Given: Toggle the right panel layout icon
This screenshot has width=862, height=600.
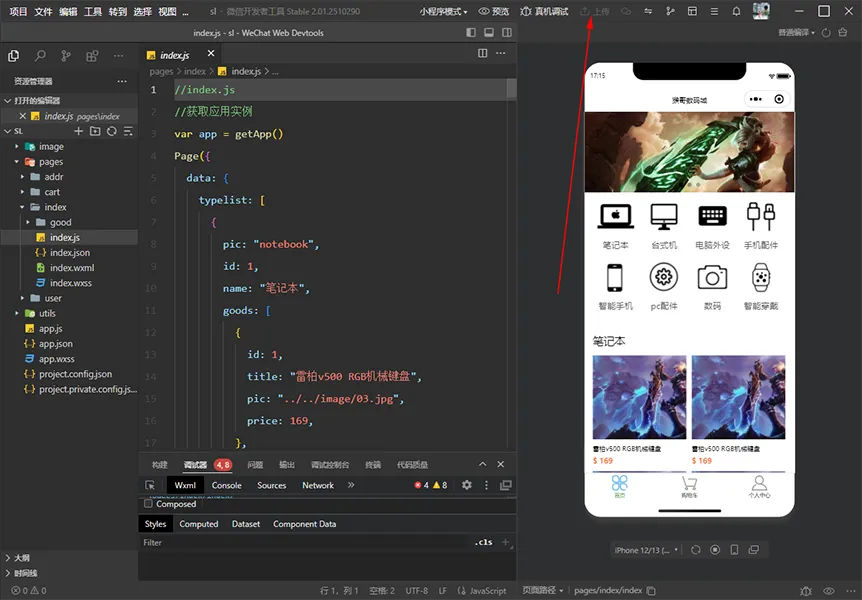Looking at the screenshot, I should click(507, 32).
